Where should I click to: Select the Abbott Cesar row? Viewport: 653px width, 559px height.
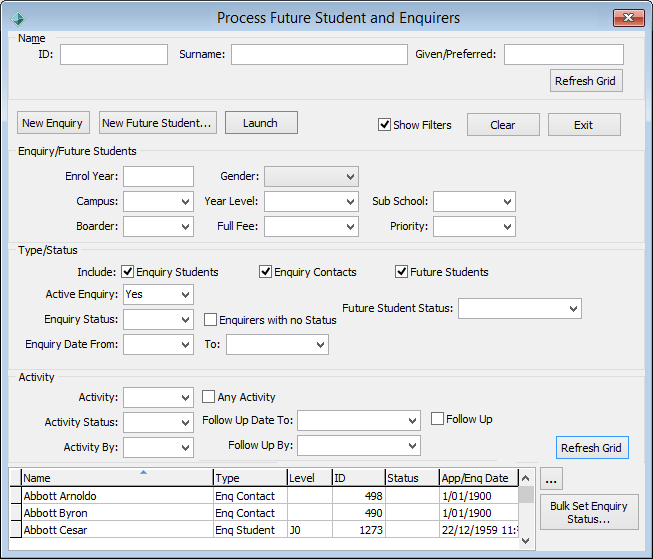coord(264,530)
